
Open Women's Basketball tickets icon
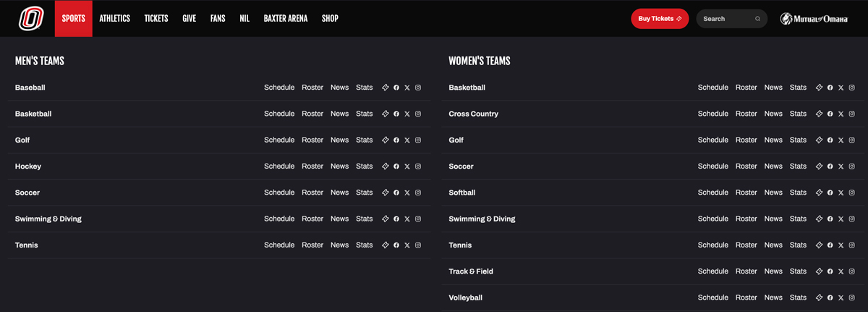coord(819,88)
